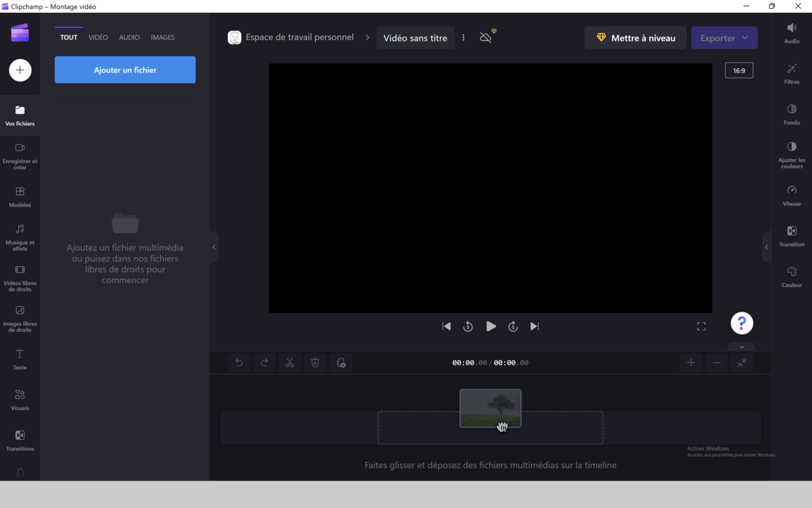The height and width of the screenshot is (508, 812).
Task: Expand the right properties panel
Action: [x=767, y=247]
